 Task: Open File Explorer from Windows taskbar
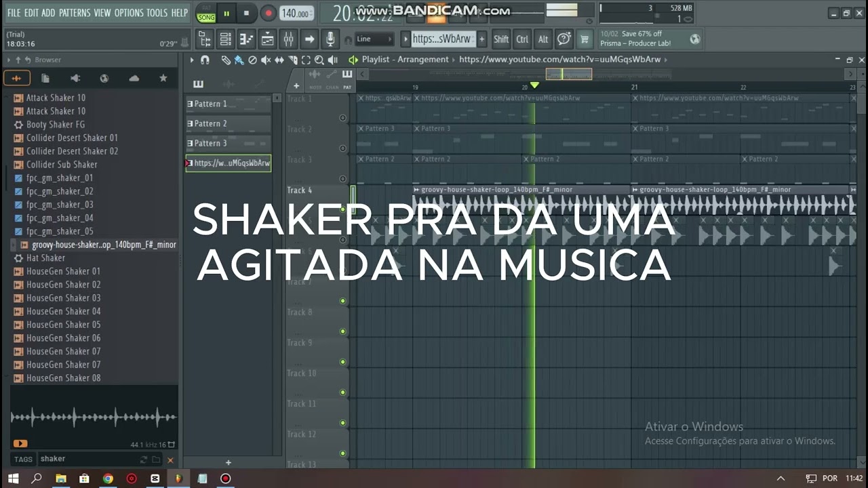click(x=61, y=479)
